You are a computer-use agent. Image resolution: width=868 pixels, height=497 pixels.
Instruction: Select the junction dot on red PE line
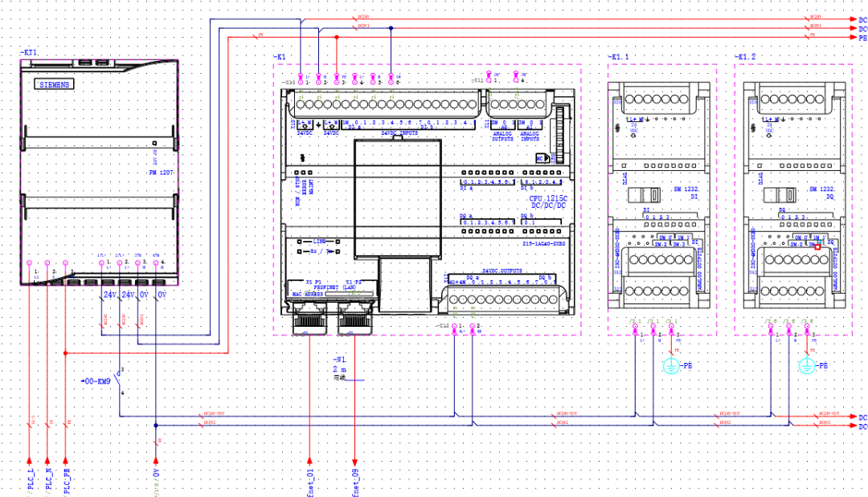point(337,37)
